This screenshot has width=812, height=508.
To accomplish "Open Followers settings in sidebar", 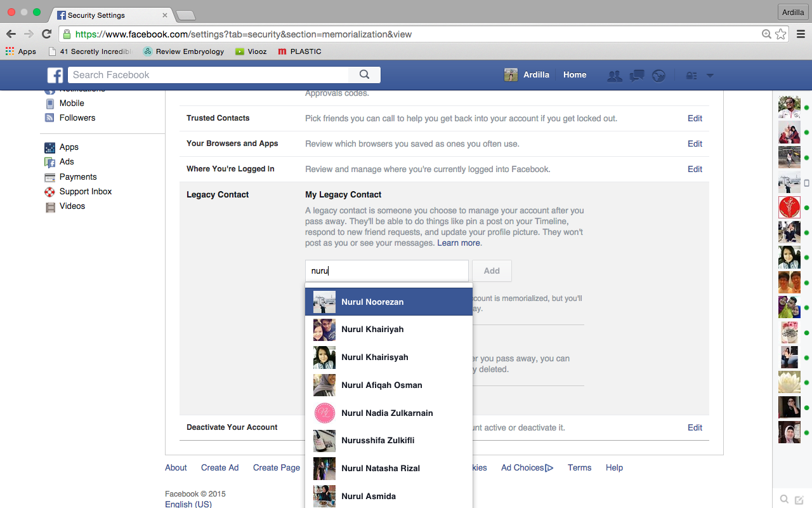I will [70, 117].
